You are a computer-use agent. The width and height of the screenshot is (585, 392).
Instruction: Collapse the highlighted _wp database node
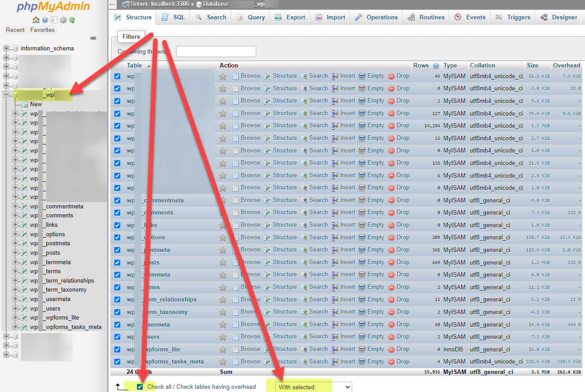[x=6, y=95]
